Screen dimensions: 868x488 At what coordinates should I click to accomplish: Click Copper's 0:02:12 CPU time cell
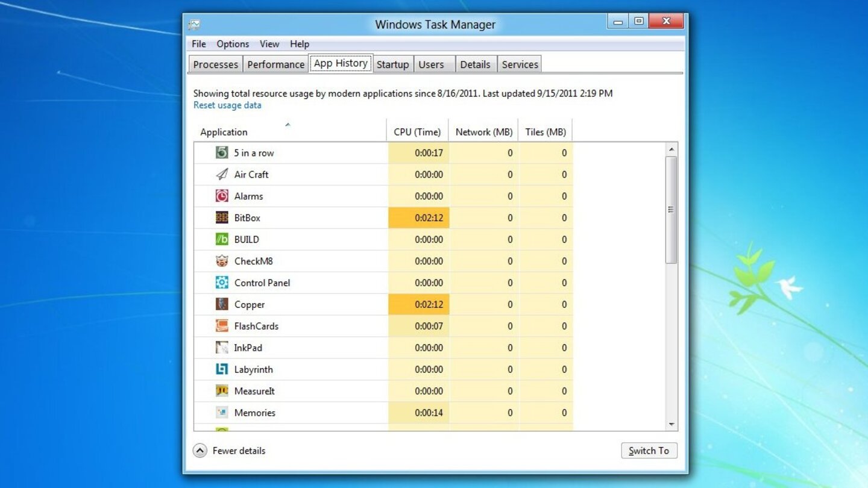tap(418, 305)
